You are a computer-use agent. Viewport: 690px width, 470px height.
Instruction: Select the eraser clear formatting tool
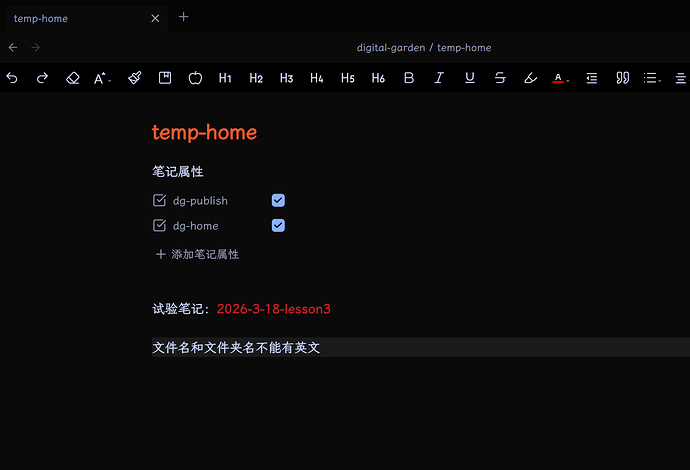point(73,78)
